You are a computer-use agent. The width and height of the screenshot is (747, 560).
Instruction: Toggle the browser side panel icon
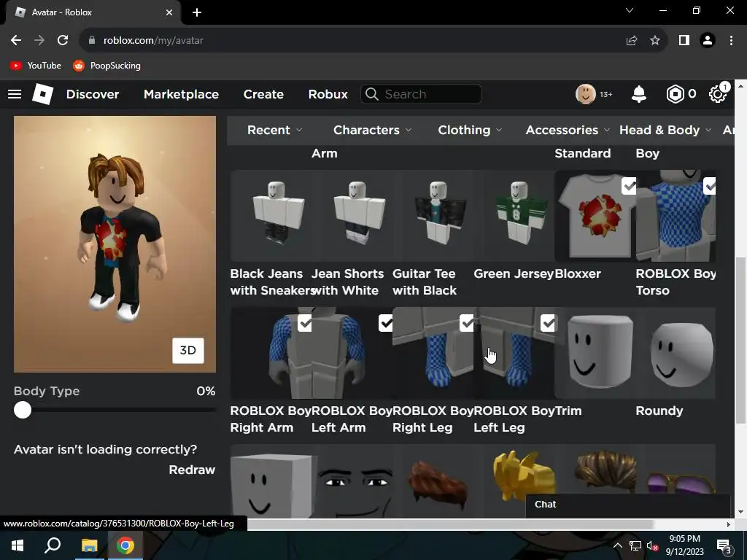(684, 41)
